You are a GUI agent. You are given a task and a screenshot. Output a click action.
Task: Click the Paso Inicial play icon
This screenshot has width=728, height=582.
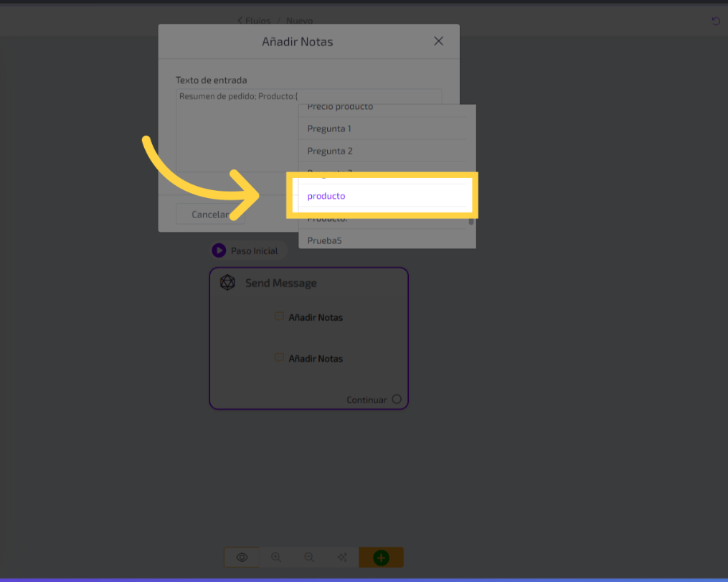[219, 251]
